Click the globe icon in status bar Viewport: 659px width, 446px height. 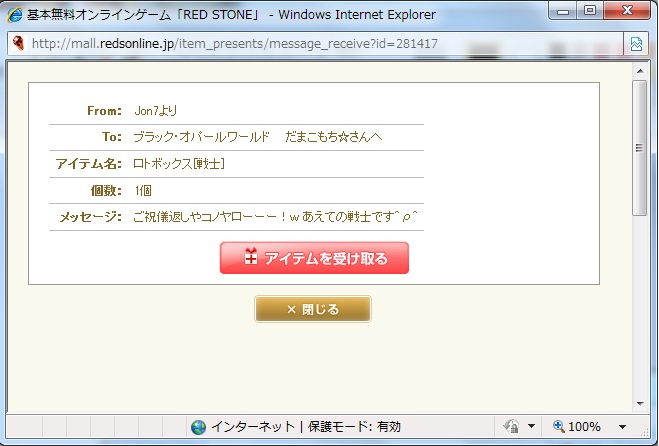click(198, 427)
